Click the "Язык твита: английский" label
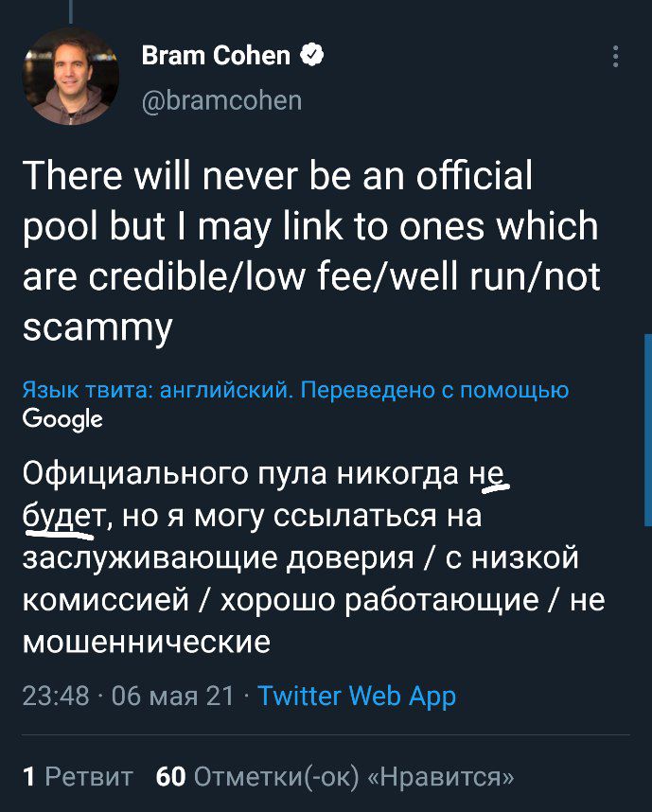The width and height of the screenshot is (652, 812). [x=156, y=391]
